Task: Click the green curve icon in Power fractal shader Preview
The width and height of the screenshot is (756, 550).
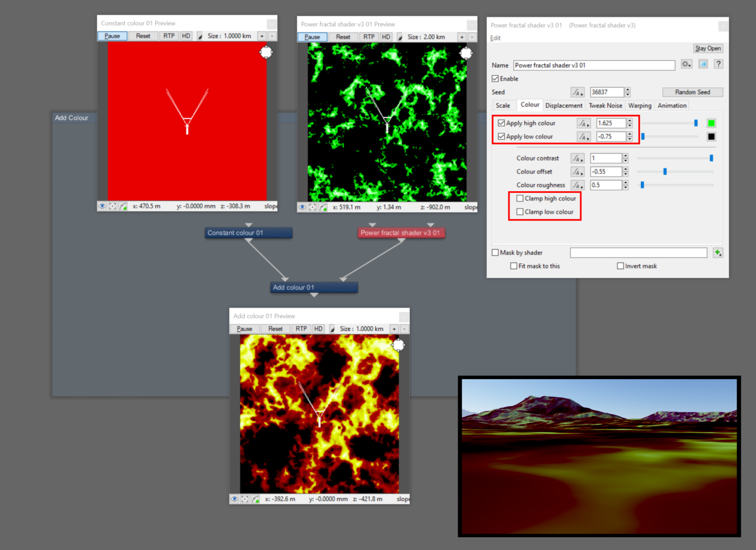Action: point(323,207)
